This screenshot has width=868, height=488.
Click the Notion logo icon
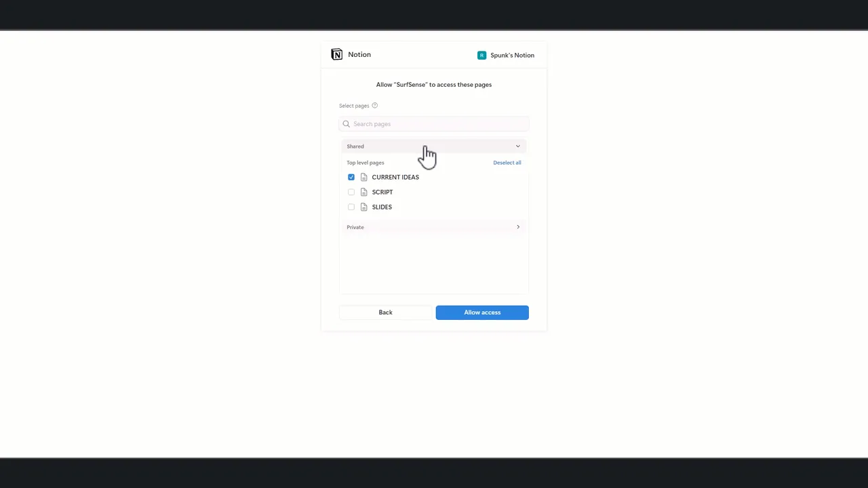[x=337, y=54]
